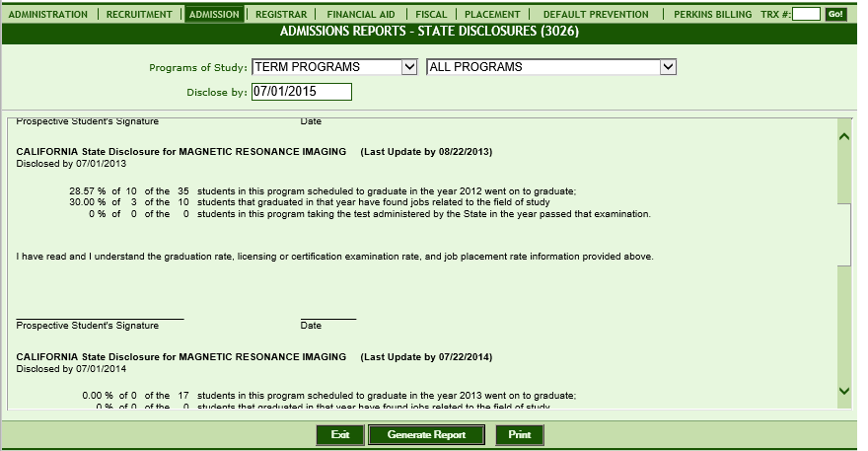
Task: Click '(Last Update by 07/22/2014)' text
Action: tap(426, 357)
